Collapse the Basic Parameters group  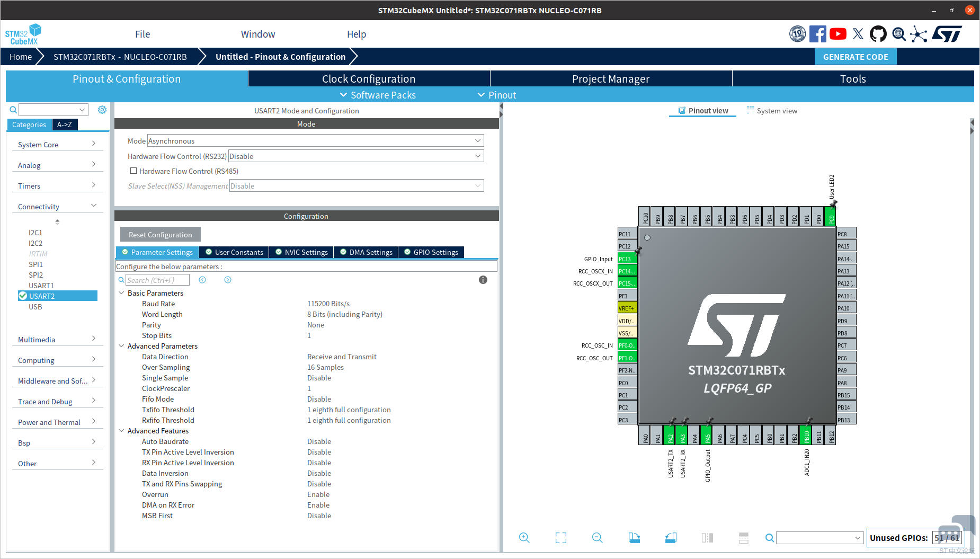121,293
